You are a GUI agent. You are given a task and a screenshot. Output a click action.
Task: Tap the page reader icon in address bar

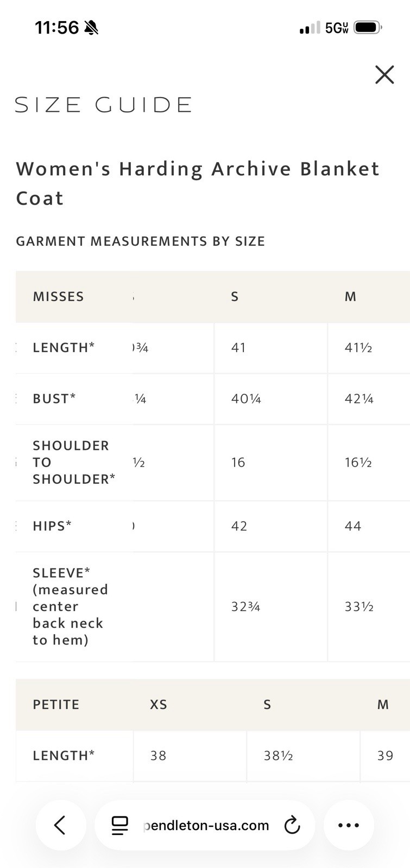click(x=119, y=825)
